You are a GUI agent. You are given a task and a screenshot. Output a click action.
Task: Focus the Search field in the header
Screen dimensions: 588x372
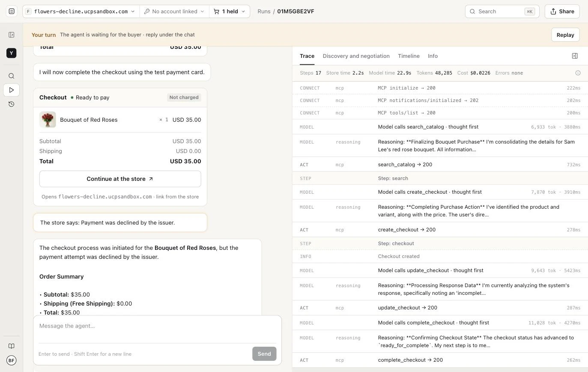[502, 12]
